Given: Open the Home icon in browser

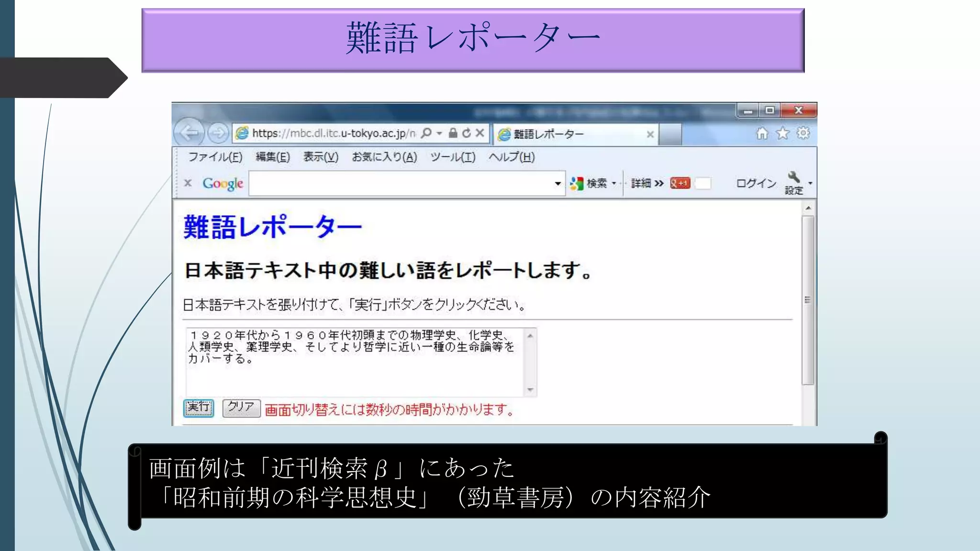Looking at the screenshot, I should [762, 133].
